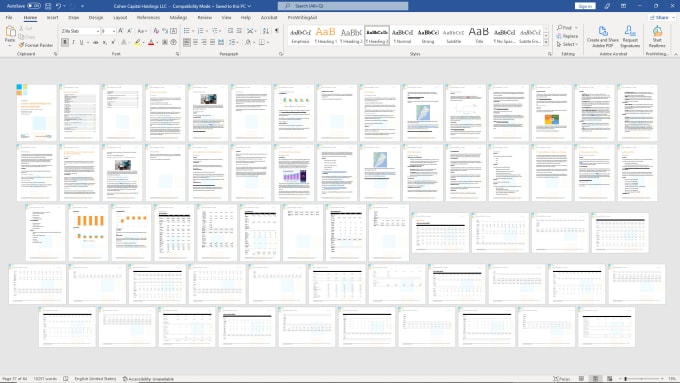The width and height of the screenshot is (680, 383).
Task: Toggle the AutoSave switch
Action: click(x=34, y=6)
